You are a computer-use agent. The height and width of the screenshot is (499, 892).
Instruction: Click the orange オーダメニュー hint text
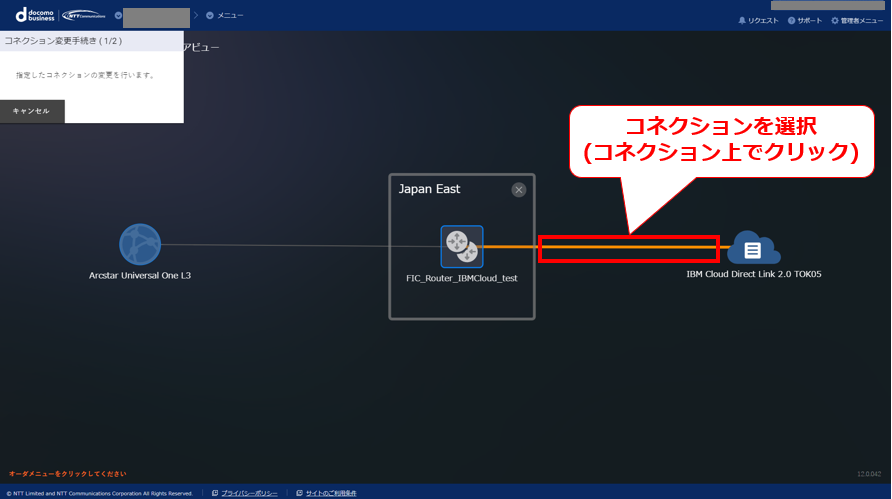click(x=68, y=473)
